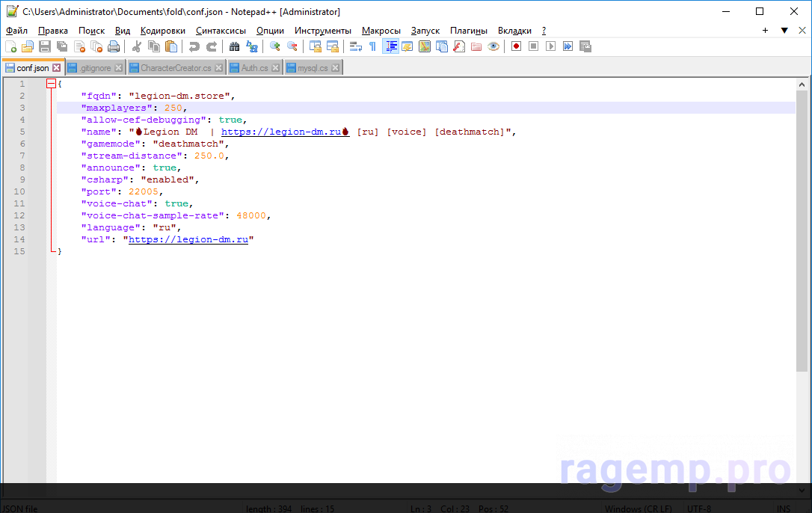
Task: Copy selection with the toolbar icon
Action: pyautogui.click(x=154, y=46)
